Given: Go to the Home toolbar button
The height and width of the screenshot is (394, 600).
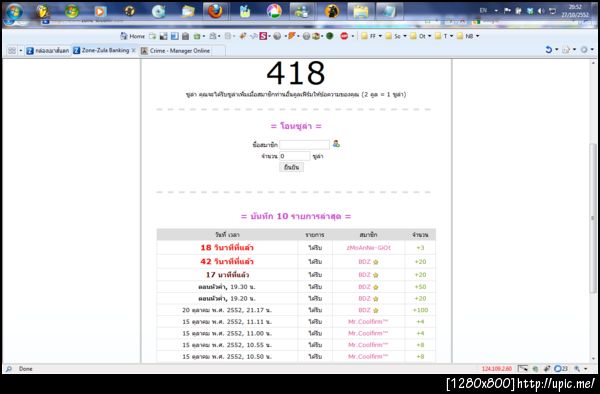Looking at the screenshot, I should pos(132,36).
